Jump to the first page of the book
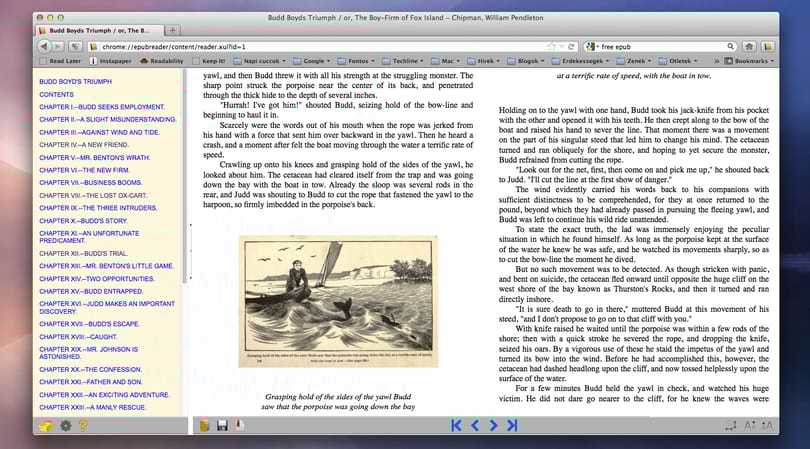This screenshot has width=810, height=449. (456, 425)
